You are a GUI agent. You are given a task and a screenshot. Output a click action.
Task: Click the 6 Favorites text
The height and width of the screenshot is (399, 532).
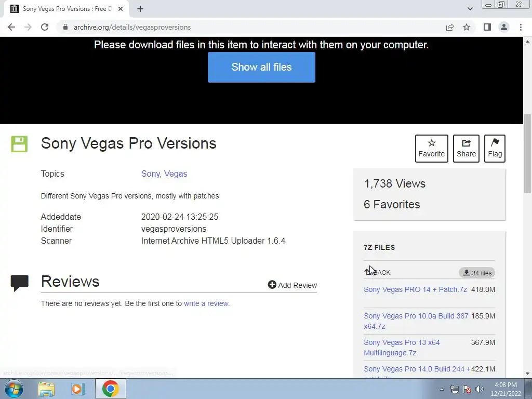(392, 204)
